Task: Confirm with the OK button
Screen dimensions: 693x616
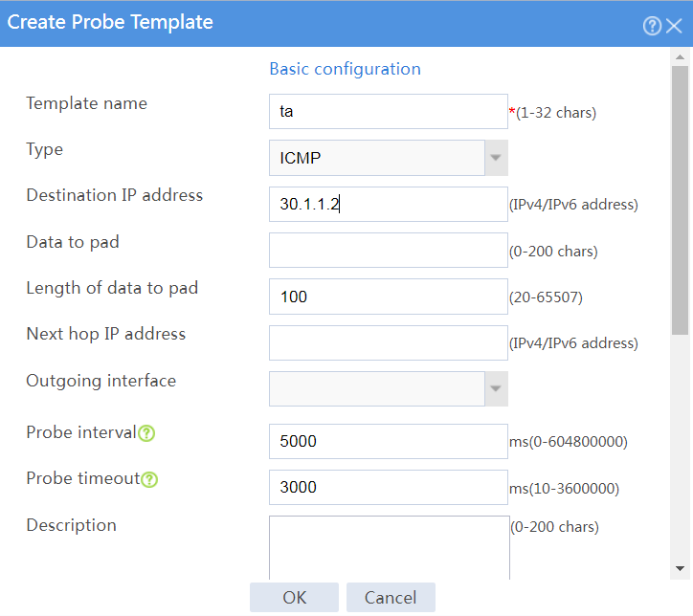Action: 295,598
